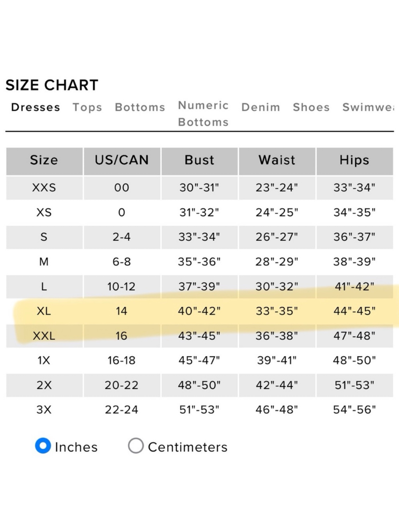Select the Centimeters radio button
Screen dimensions: 399x532
tap(136, 446)
